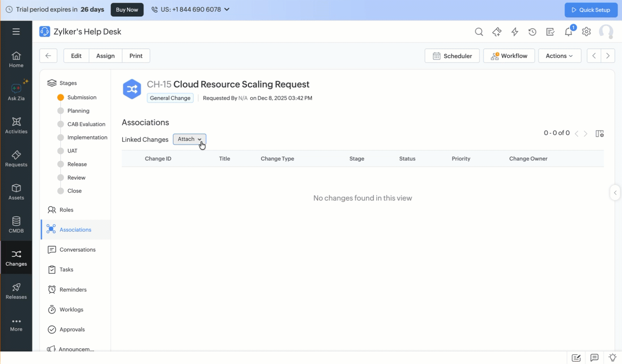Open the column settings icon
This screenshot has height=364, width=622.
(x=600, y=134)
